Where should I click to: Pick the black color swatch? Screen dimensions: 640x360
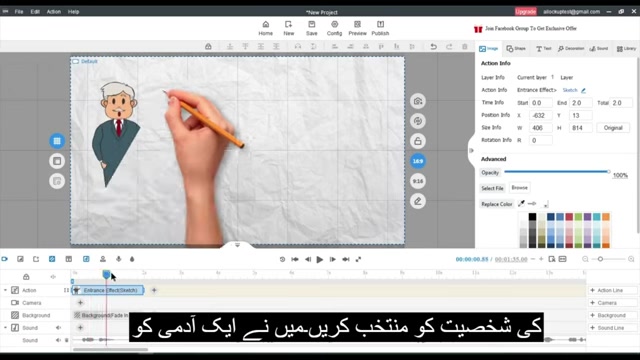point(532,217)
